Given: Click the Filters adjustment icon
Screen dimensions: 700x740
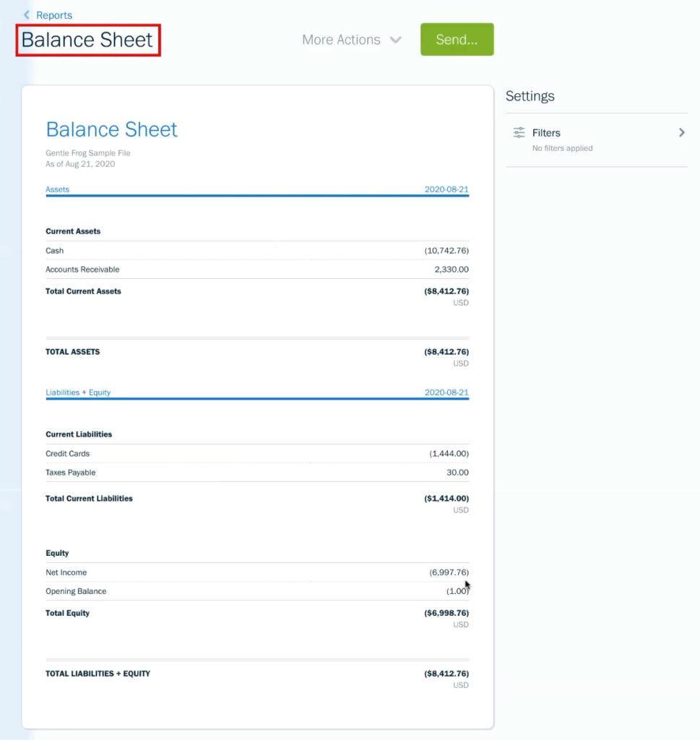Looking at the screenshot, I should (x=519, y=132).
